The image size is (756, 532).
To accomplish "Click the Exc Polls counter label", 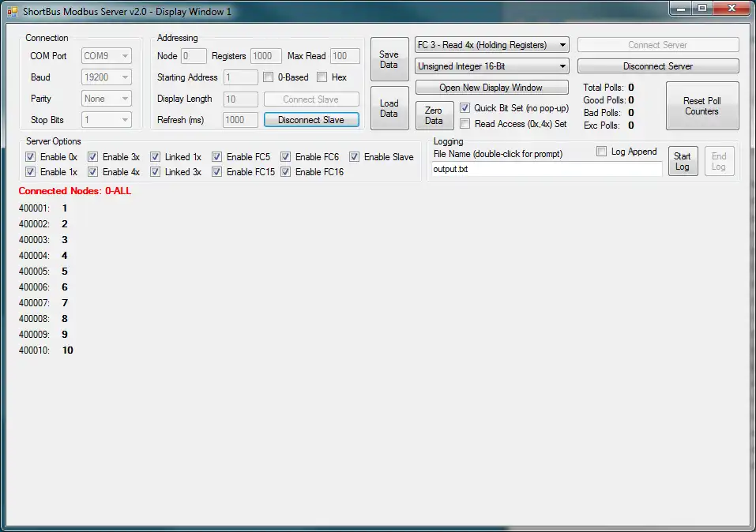I will [602, 126].
